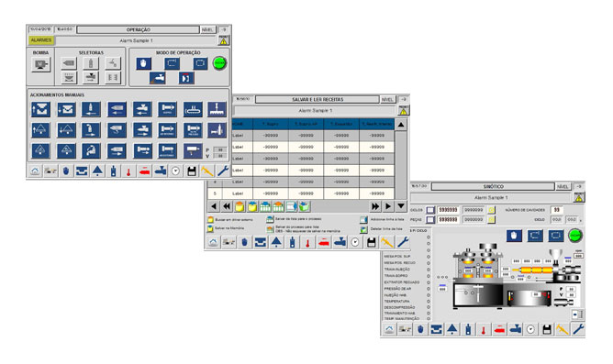Click clock icon in Sinótico screen toolbar

(530, 330)
